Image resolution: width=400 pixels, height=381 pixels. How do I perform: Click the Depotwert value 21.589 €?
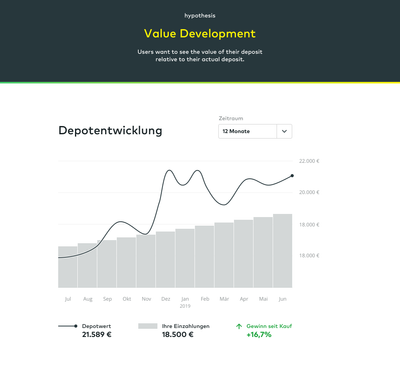pyautogui.click(x=97, y=335)
